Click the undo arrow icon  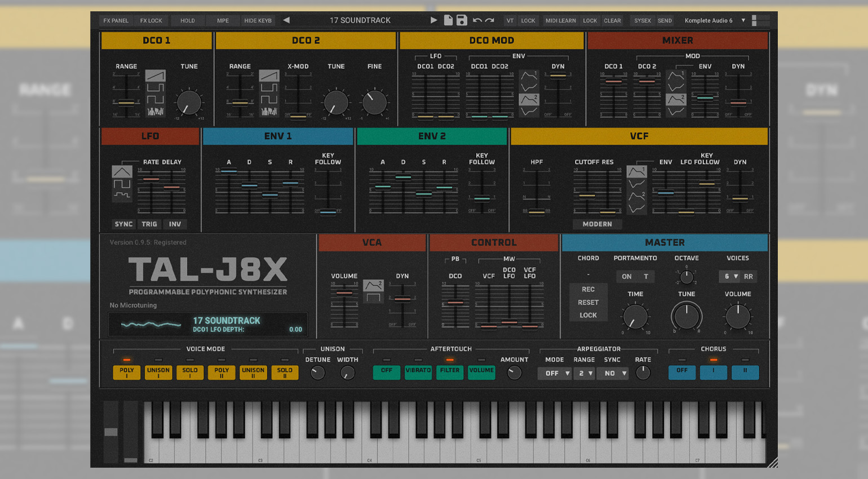tap(477, 20)
